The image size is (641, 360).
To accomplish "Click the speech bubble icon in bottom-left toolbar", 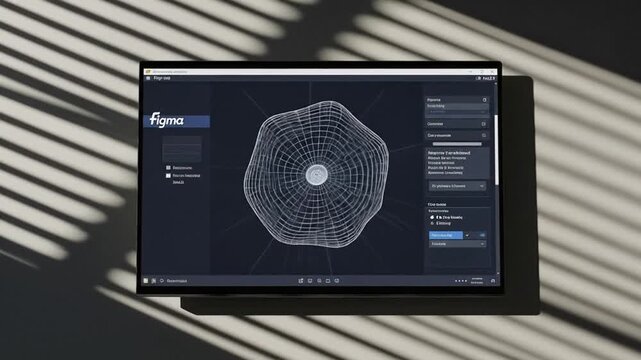I will point(162,281).
